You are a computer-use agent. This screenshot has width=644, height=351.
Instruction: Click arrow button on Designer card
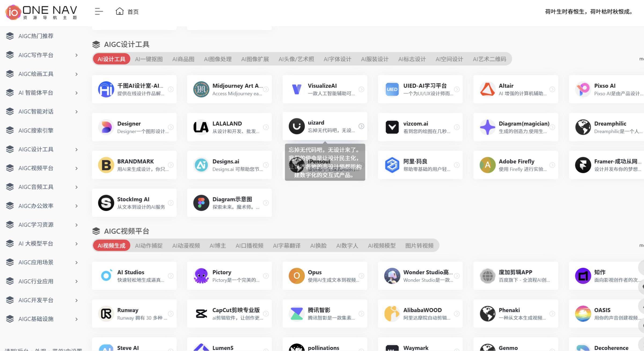[x=171, y=127]
